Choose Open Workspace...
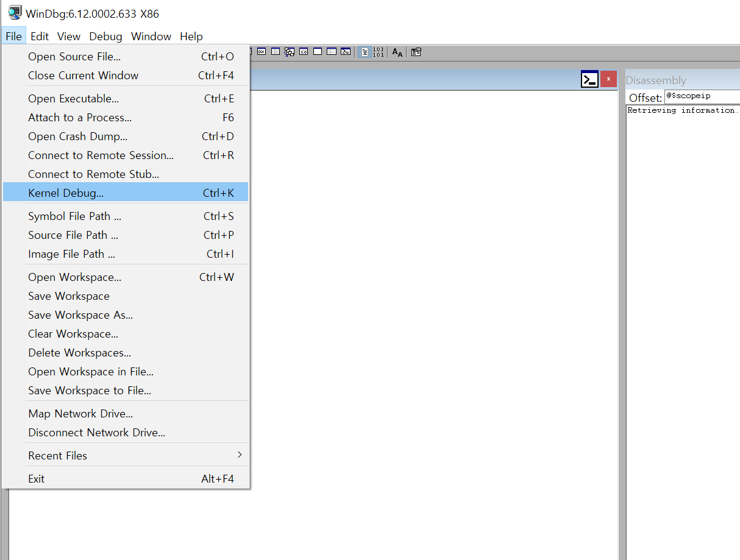740x560 pixels. click(126, 277)
